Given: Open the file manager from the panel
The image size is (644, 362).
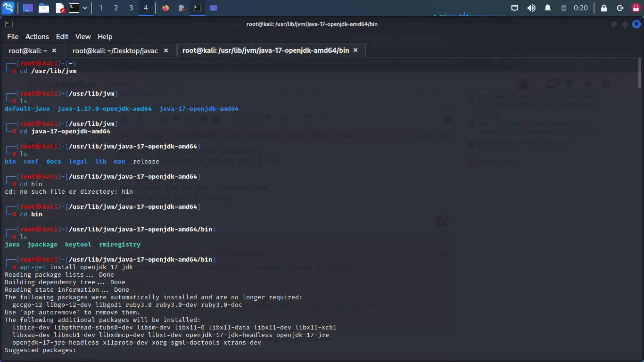Looking at the screenshot, I should 44,8.
